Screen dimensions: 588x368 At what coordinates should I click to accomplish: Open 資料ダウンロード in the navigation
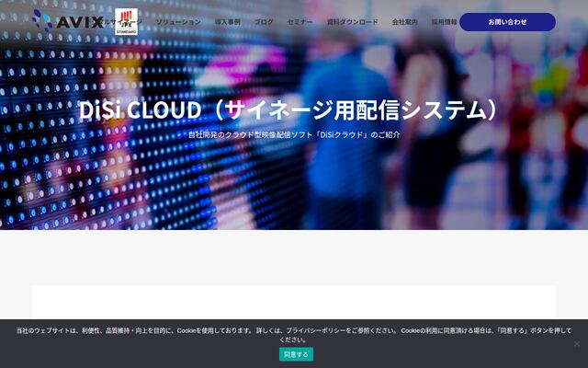352,22
